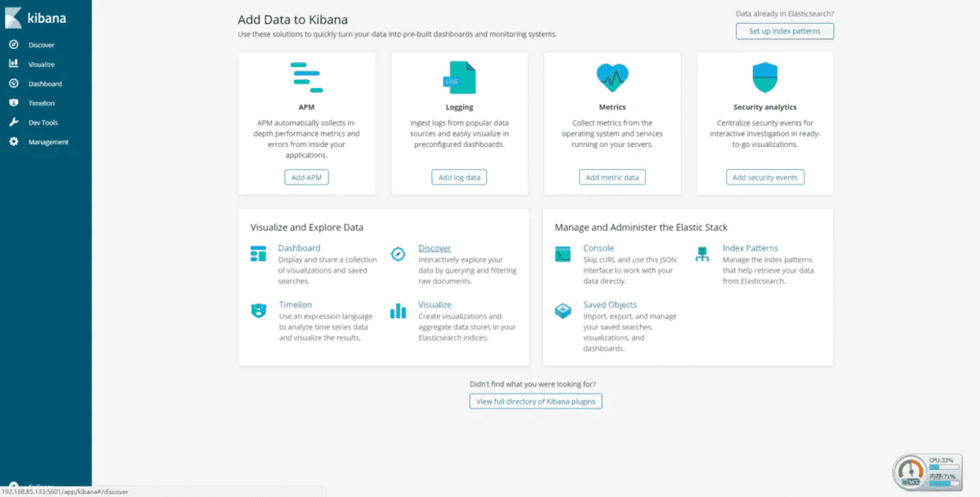Click the Saved Objects icon
Image resolution: width=980 pixels, height=497 pixels.
tap(563, 310)
